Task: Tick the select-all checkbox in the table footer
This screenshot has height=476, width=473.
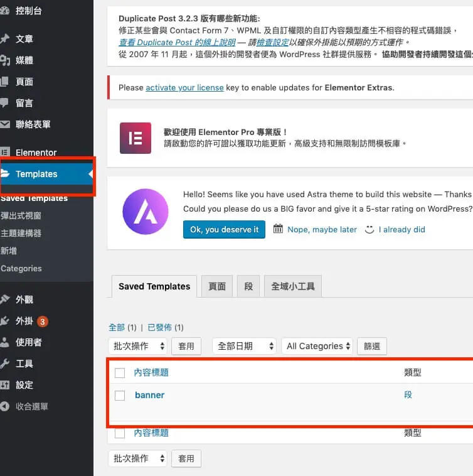Action: 120,433
